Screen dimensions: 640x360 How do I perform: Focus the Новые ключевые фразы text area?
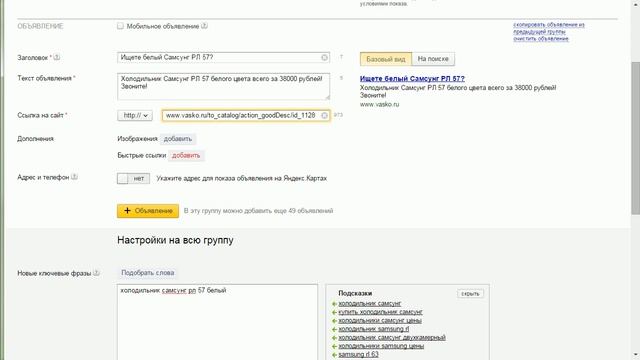(217, 322)
